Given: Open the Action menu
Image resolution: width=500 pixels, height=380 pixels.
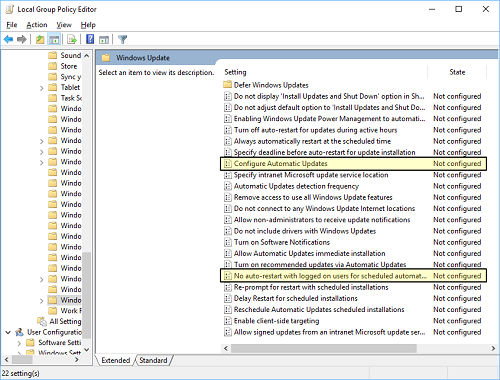Looking at the screenshot, I should (x=37, y=25).
